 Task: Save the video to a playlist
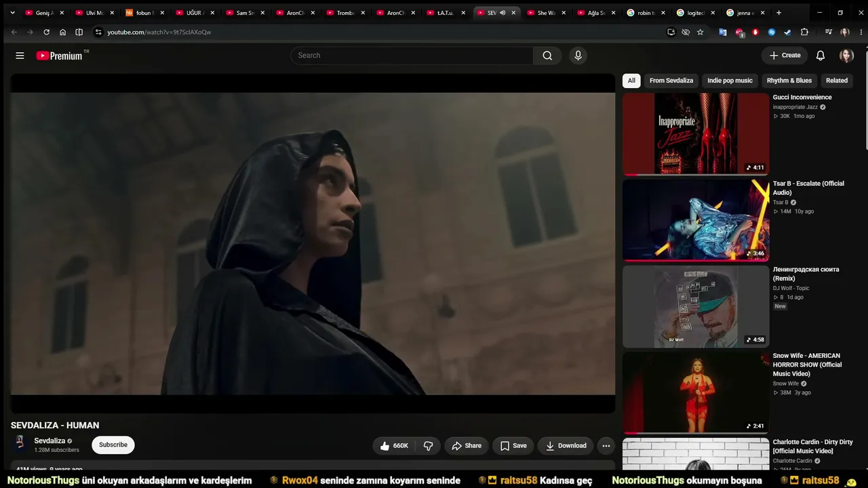click(x=513, y=445)
